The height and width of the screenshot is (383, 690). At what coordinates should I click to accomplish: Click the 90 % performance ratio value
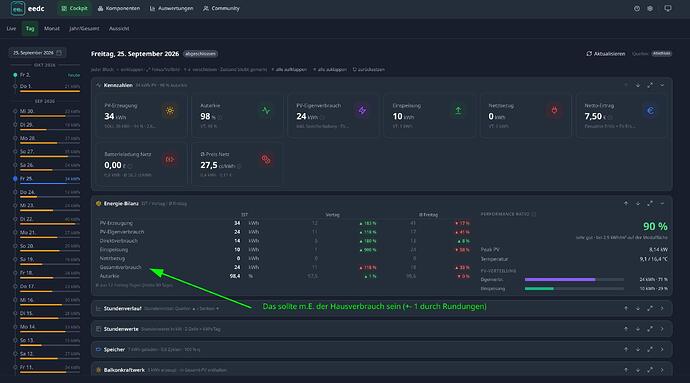(655, 226)
